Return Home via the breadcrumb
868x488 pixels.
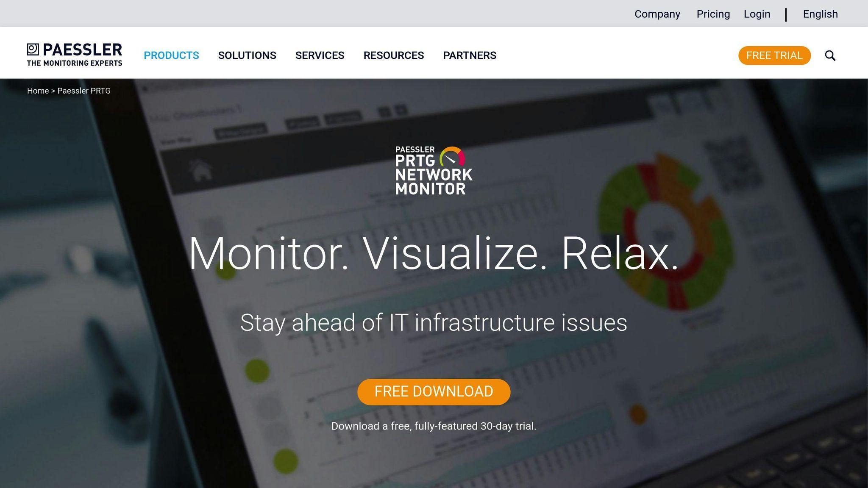(x=38, y=91)
